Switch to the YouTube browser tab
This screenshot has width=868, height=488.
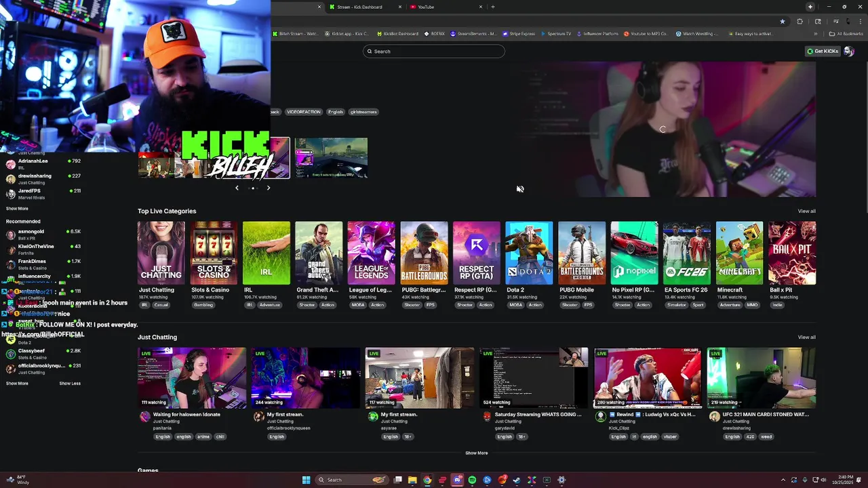[444, 7]
